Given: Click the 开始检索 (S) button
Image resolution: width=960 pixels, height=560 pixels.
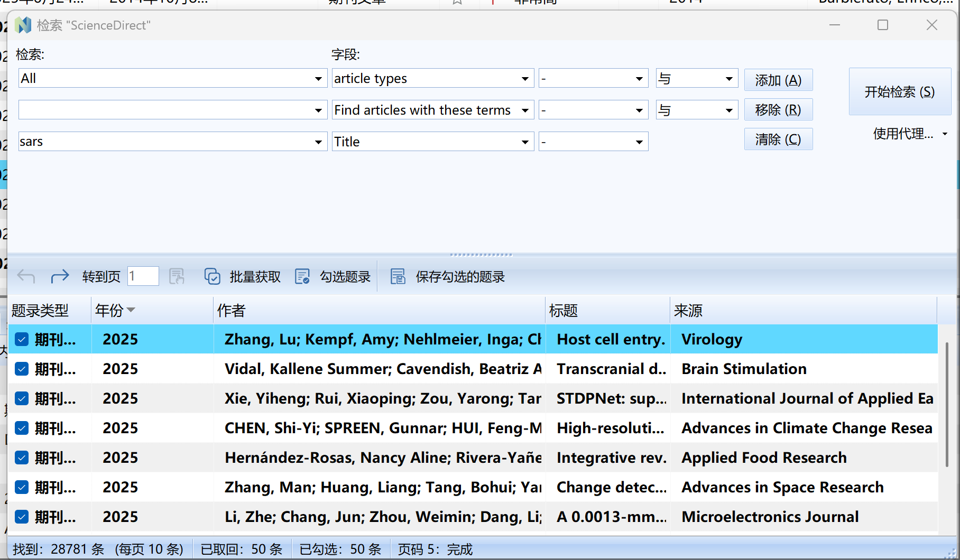Looking at the screenshot, I should coord(900,91).
